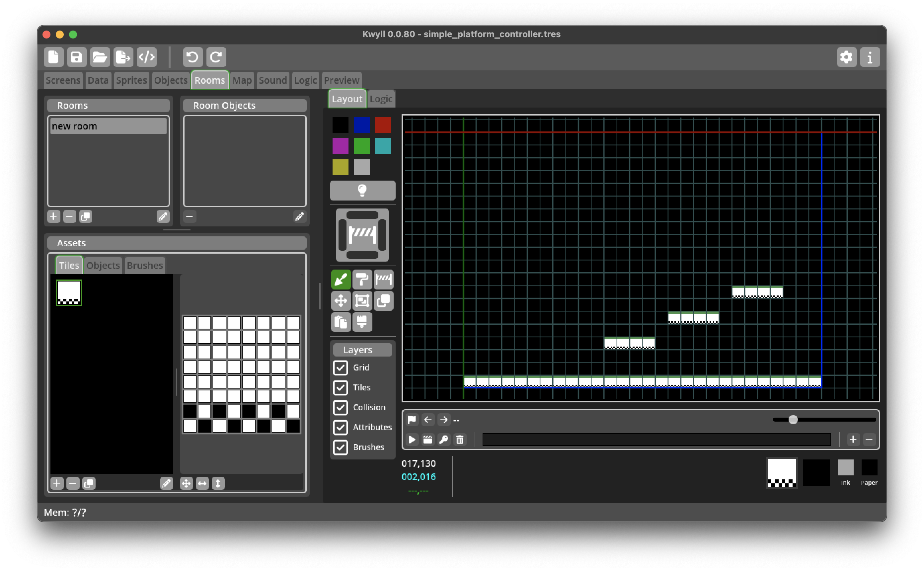Click the key icon beside the clapperboard
The width and height of the screenshot is (924, 571).
pos(443,440)
